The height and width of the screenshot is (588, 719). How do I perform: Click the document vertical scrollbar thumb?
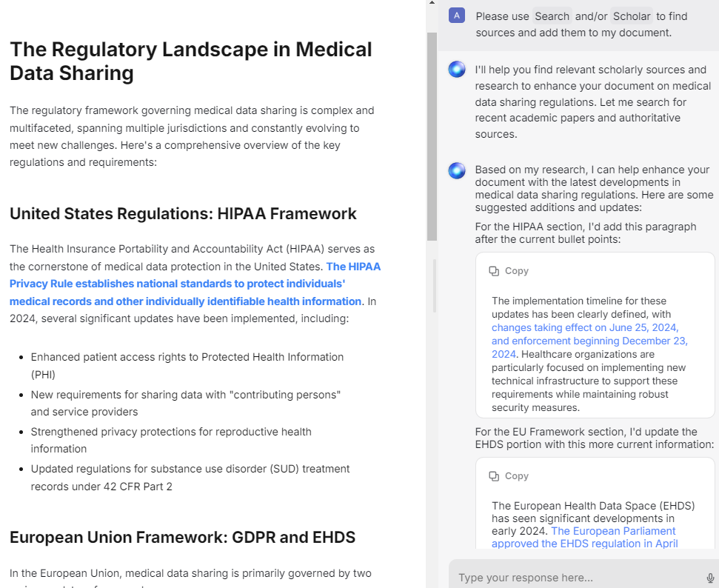pos(432,137)
